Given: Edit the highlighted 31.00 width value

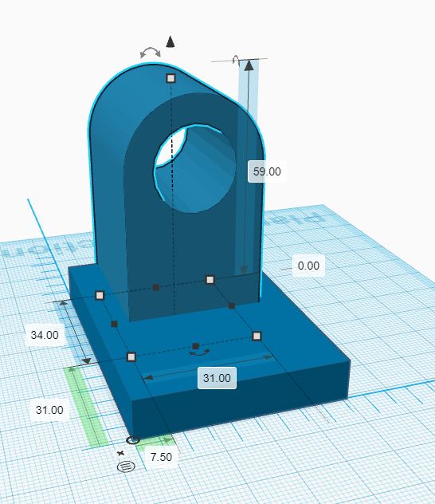Looking at the screenshot, I should click(x=217, y=378).
